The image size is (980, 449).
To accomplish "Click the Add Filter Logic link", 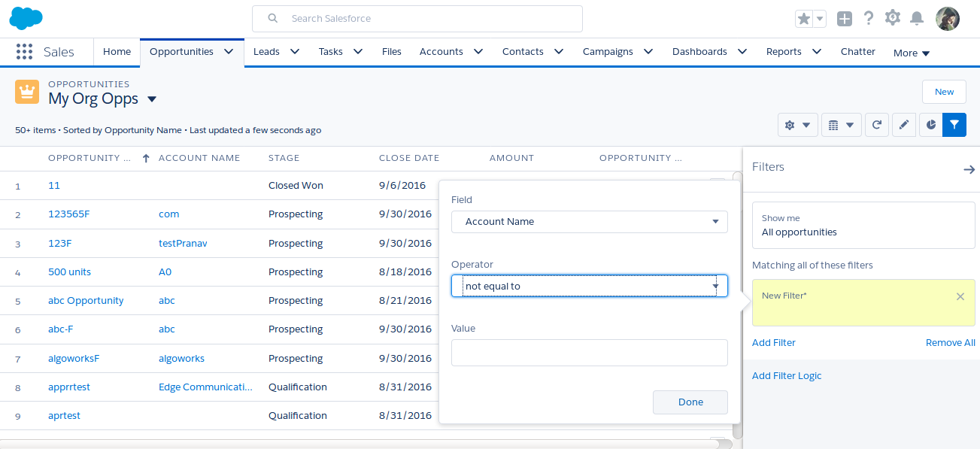I will point(787,376).
